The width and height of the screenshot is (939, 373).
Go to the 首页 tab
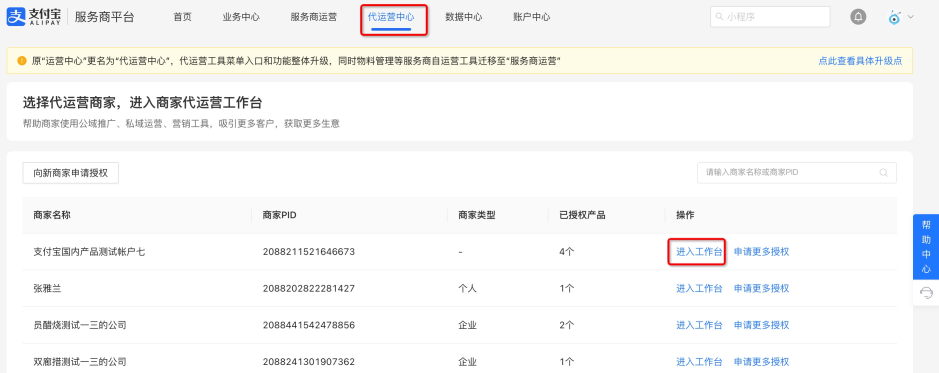click(x=182, y=17)
